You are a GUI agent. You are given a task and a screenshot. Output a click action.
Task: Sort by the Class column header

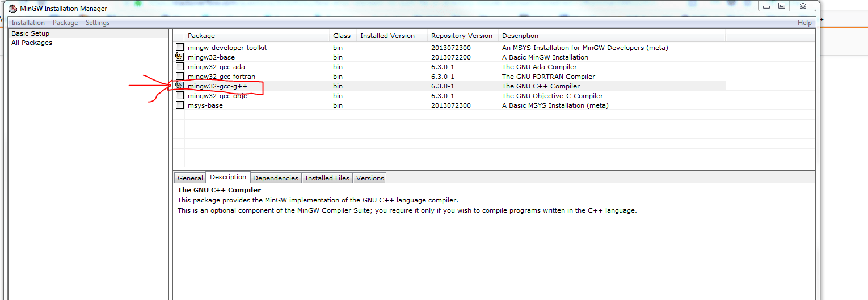pyautogui.click(x=343, y=36)
